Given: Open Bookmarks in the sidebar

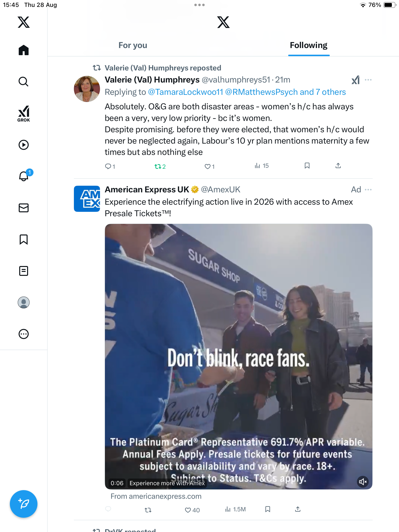Looking at the screenshot, I should [24, 239].
